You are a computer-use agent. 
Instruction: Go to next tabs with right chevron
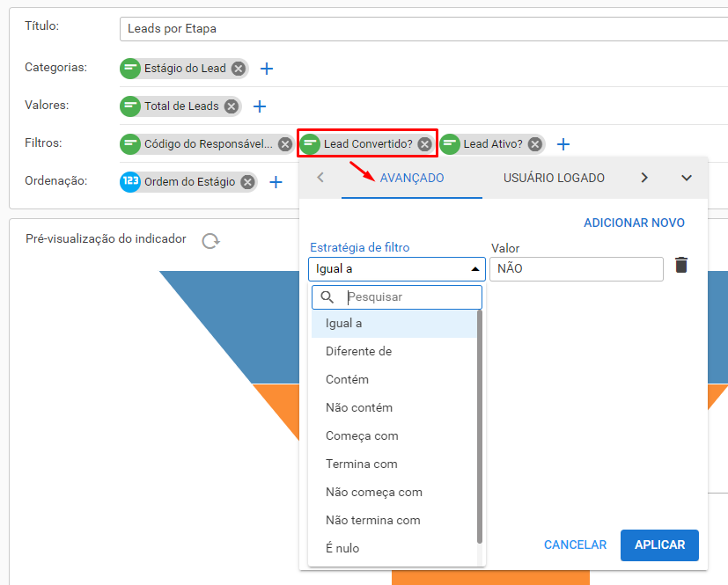pyautogui.click(x=644, y=178)
